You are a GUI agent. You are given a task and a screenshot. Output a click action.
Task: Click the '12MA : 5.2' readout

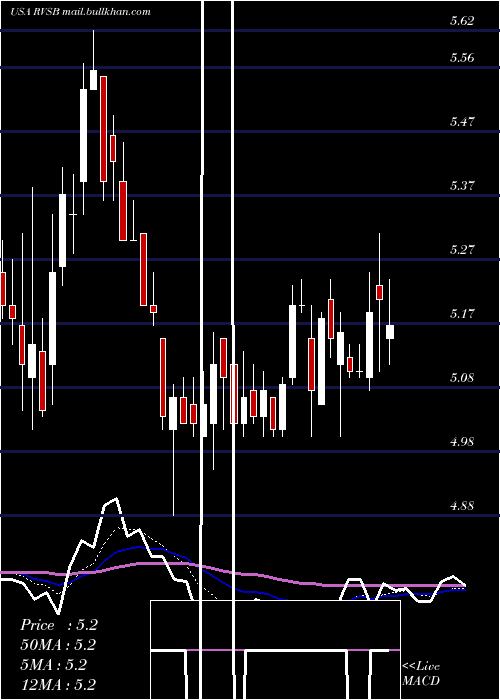pos(58,684)
